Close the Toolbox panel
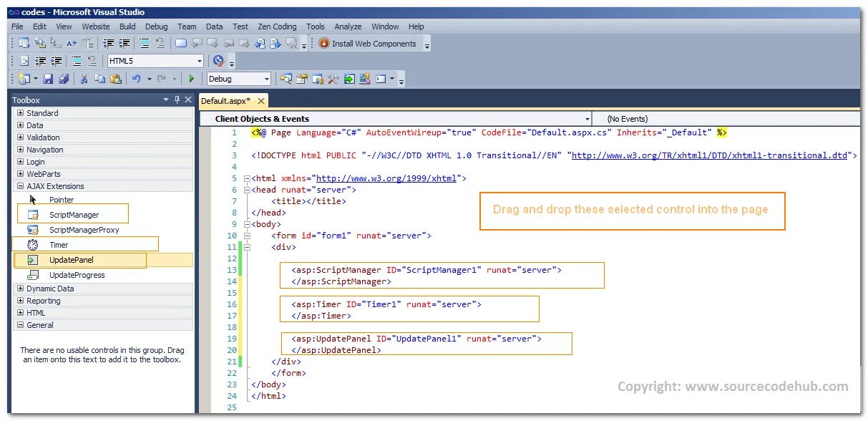This screenshot has height=421, width=868. pos(188,100)
